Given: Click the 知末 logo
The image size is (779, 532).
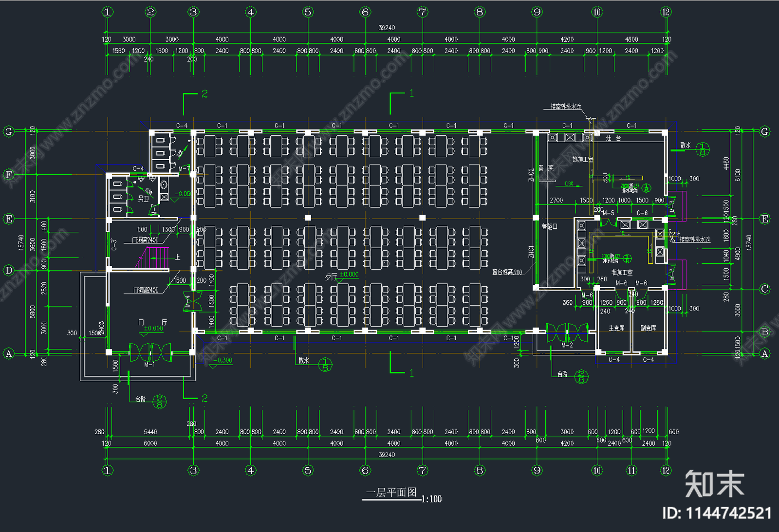Looking at the screenshot, I should coord(714,484).
